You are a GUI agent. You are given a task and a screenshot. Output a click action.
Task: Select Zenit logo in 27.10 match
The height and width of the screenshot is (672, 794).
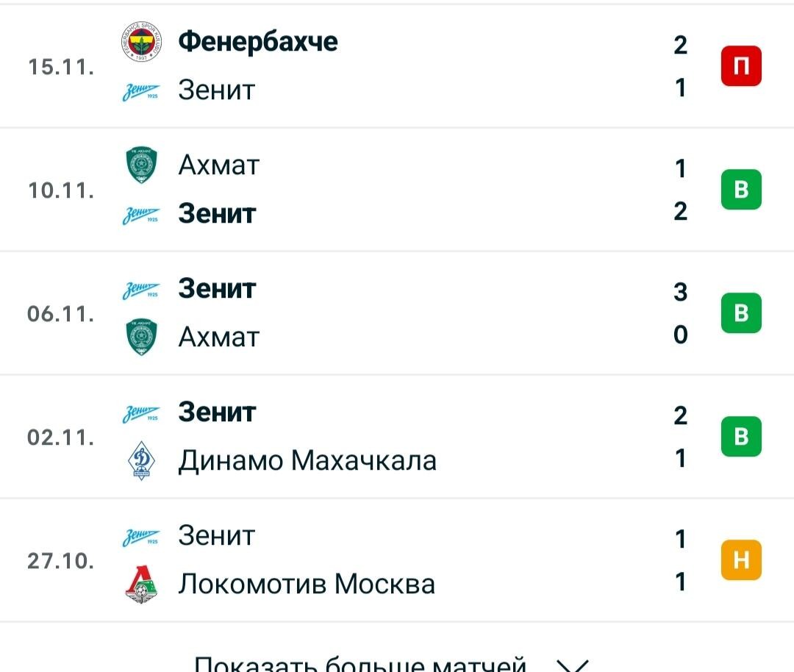pyautogui.click(x=141, y=537)
